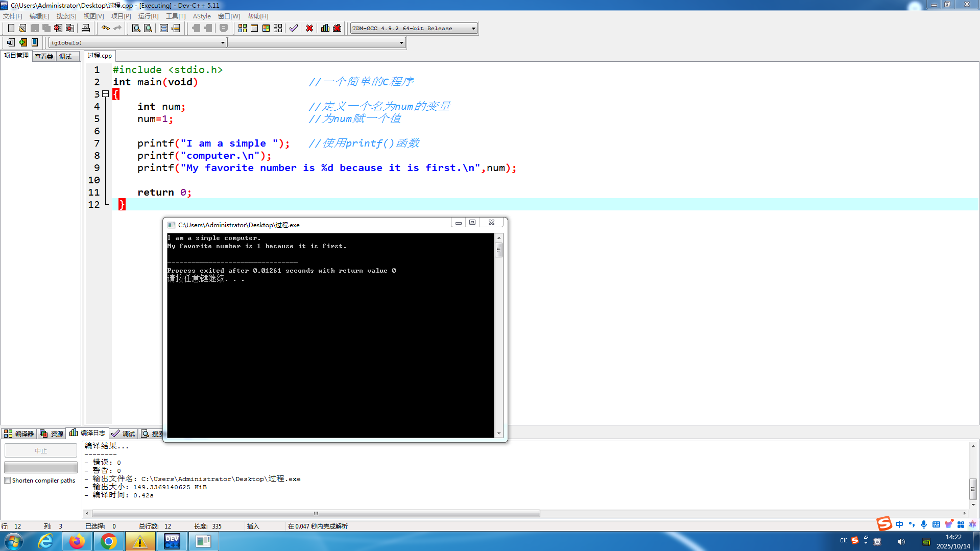980x551 pixels.
Task: Click the purple checkmark syntax check icon
Action: tap(294, 28)
